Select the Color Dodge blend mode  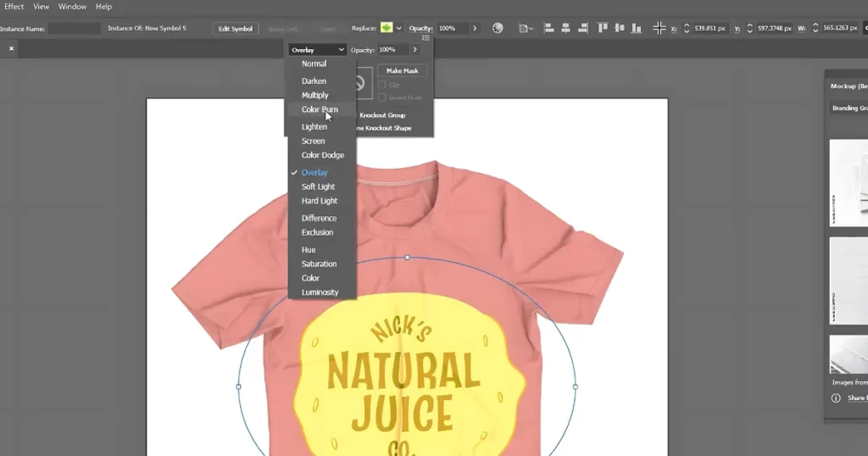pyautogui.click(x=321, y=155)
